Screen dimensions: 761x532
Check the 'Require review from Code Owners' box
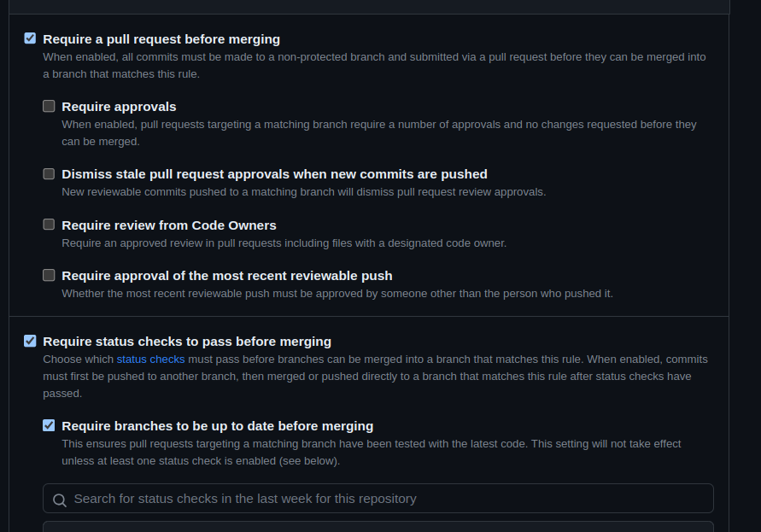coord(50,225)
